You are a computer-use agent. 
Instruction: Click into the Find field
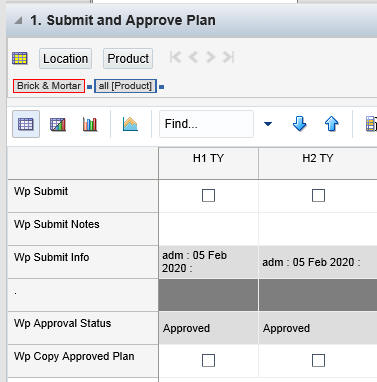pos(206,124)
